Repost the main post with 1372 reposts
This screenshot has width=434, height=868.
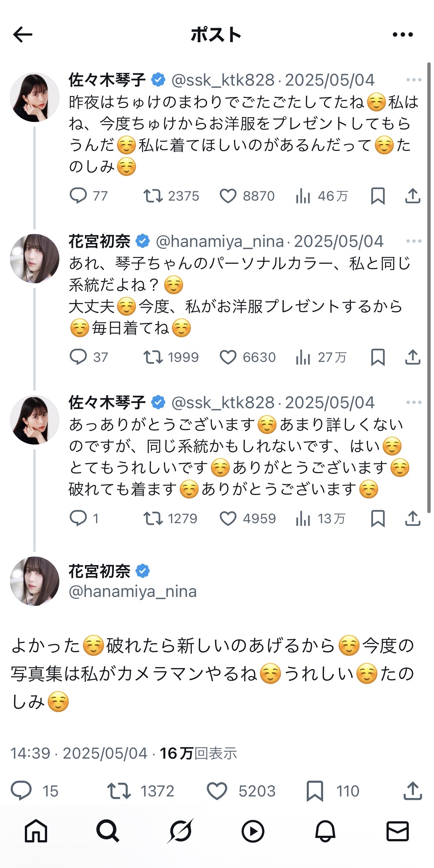tap(119, 791)
